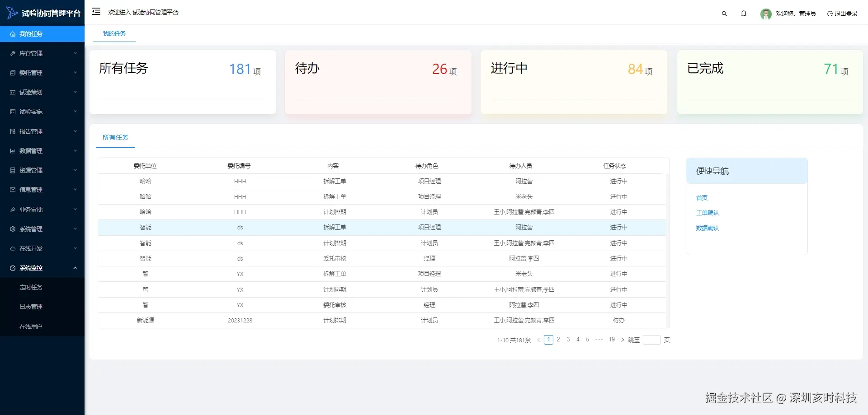The width and height of the screenshot is (868, 415).
Task: Click the 库存管理 sidebar icon
Action: coord(13,54)
